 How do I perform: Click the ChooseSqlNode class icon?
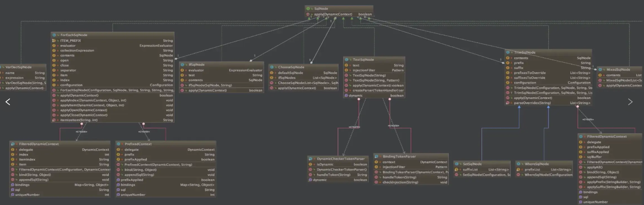click(x=272, y=67)
